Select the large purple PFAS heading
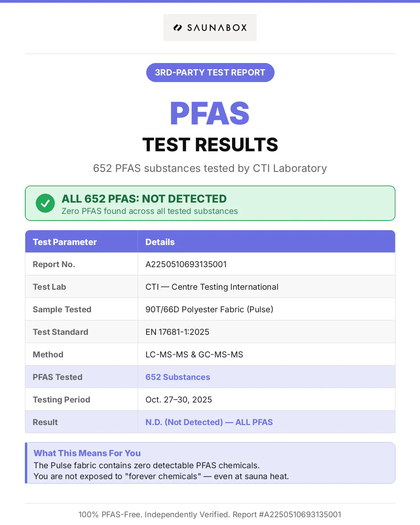Image resolution: width=420 pixels, height=525 pixels. coord(210,114)
